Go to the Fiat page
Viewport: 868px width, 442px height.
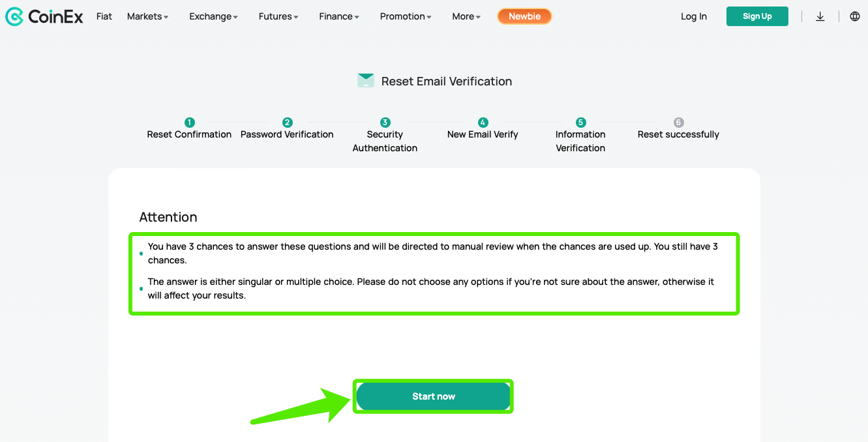[104, 16]
